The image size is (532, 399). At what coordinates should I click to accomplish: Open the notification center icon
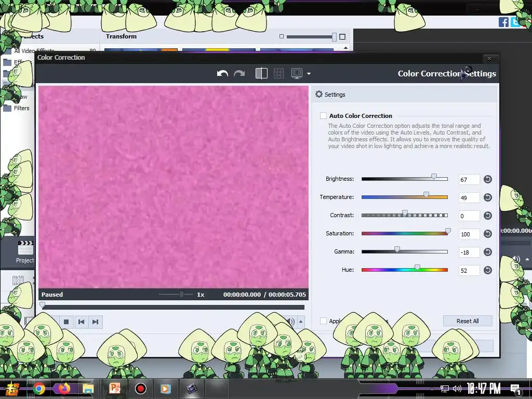(515, 389)
